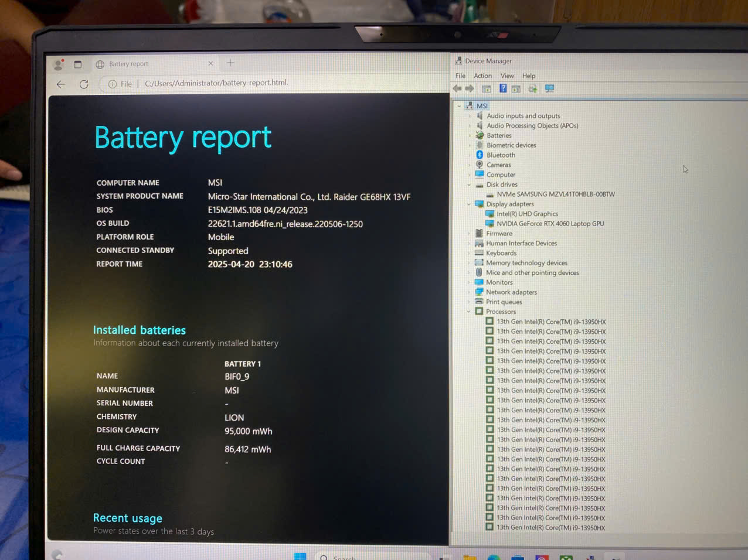Go back in the browser

[x=61, y=84]
